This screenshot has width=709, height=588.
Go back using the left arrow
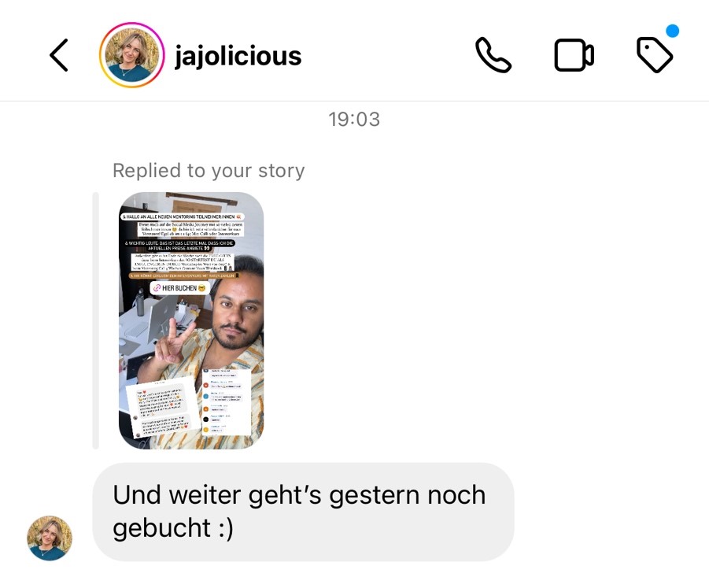point(59,55)
